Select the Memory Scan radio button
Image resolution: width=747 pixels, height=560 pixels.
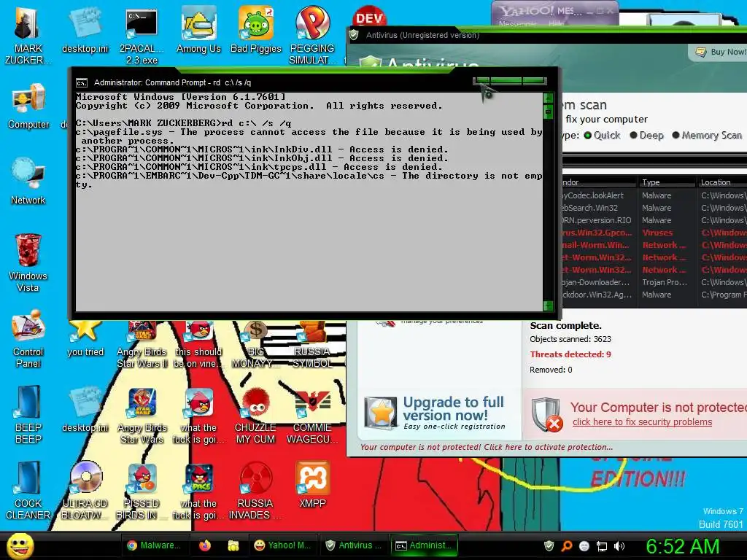click(676, 135)
